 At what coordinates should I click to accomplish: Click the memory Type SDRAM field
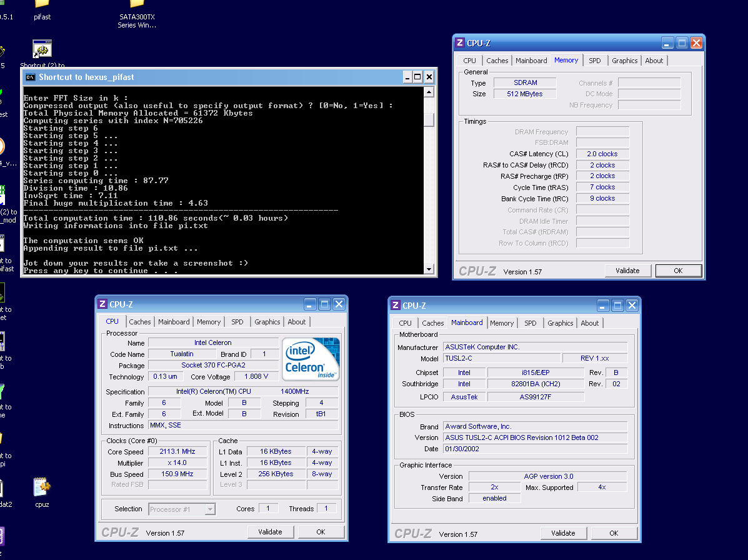coord(525,82)
